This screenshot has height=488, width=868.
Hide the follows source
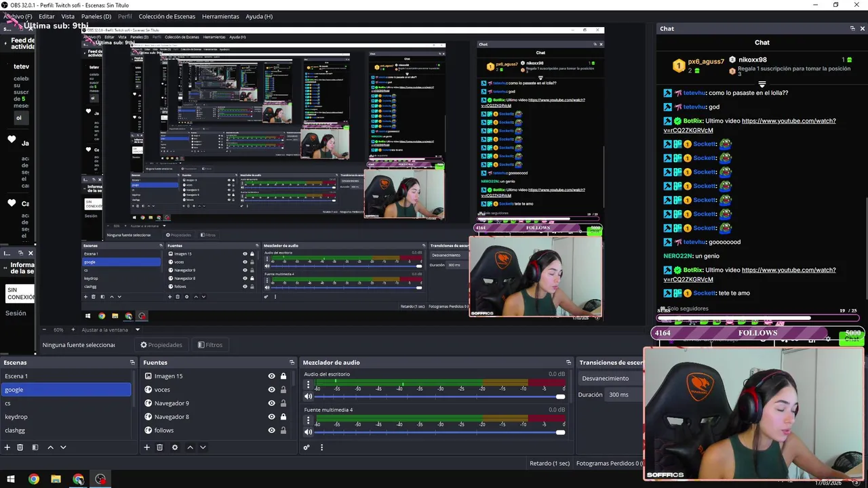pyautogui.click(x=271, y=430)
